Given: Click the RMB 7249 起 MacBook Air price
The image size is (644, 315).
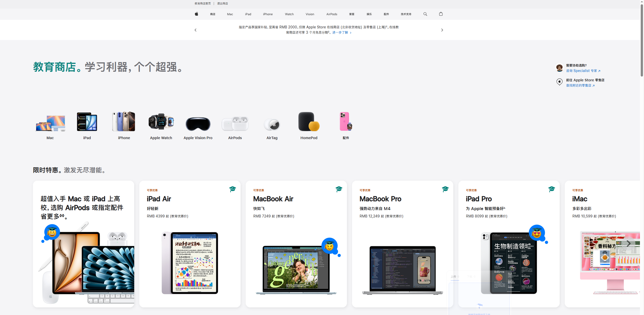Looking at the screenshot, I should (274, 216).
